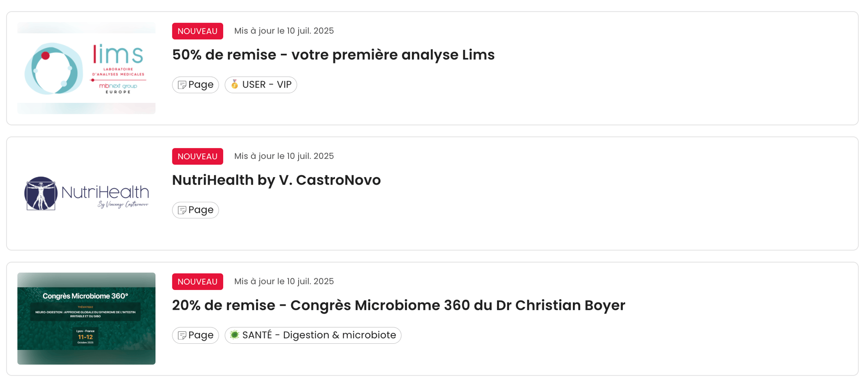
Task: Open the NutriHealth logo thumbnail
Action: pos(86,194)
